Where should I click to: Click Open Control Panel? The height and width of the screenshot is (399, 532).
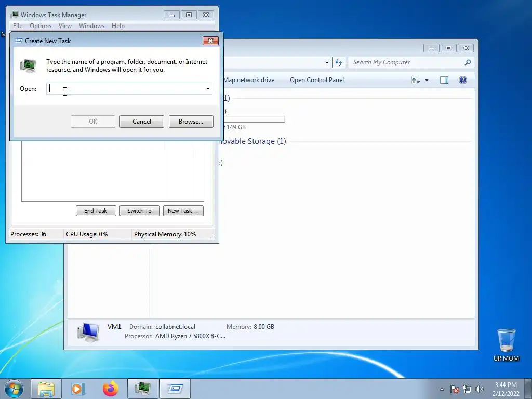[x=317, y=80]
